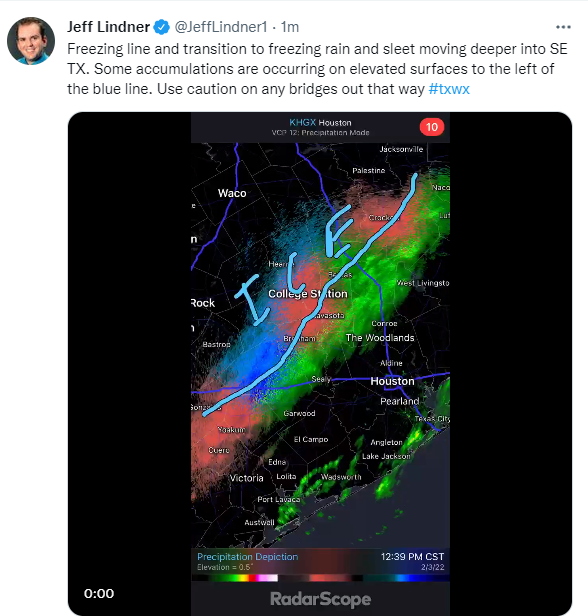
Task: Click the Victoria label on radar map
Action: [246, 478]
